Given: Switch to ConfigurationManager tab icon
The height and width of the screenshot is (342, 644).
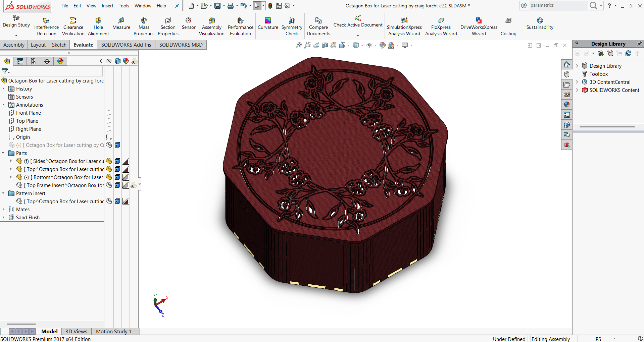Looking at the screenshot, I should [x=34, y=61].
